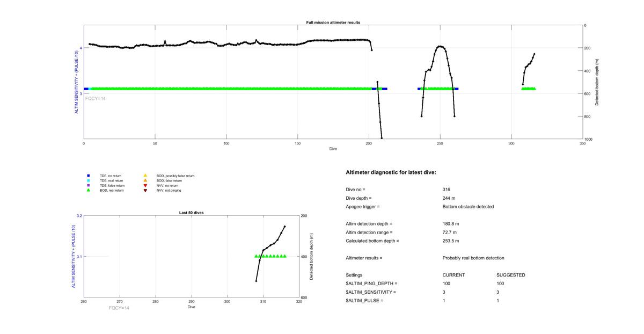Click the 'Calculated bottom depth =' label
644x334 pixels.
coord(372,241)
